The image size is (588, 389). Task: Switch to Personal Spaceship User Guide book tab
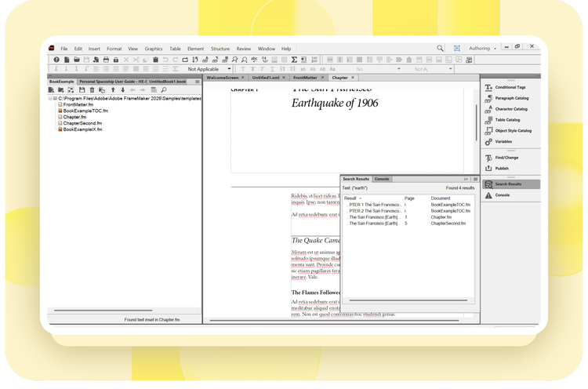(112, 82)
